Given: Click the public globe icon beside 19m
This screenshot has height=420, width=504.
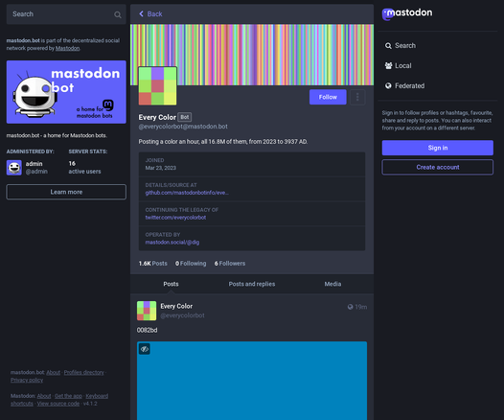Looking at the screenshot, I should [x=350, y=307].
